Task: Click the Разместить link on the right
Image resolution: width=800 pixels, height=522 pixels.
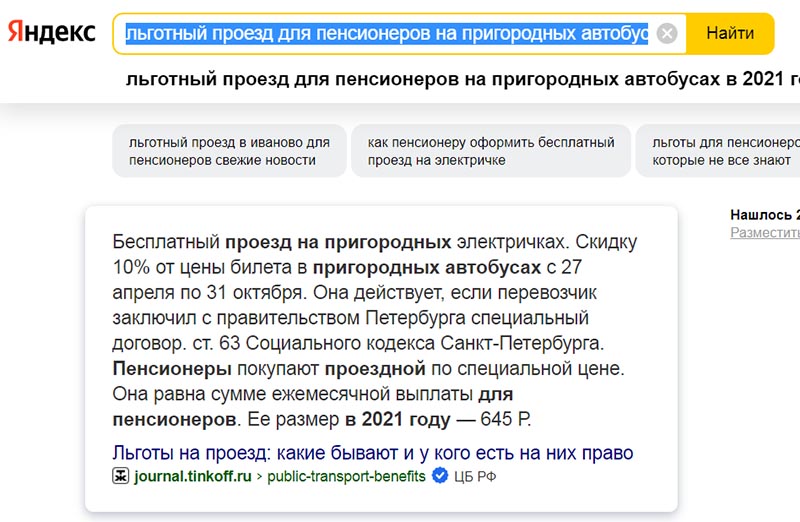Action: [765, 233]
